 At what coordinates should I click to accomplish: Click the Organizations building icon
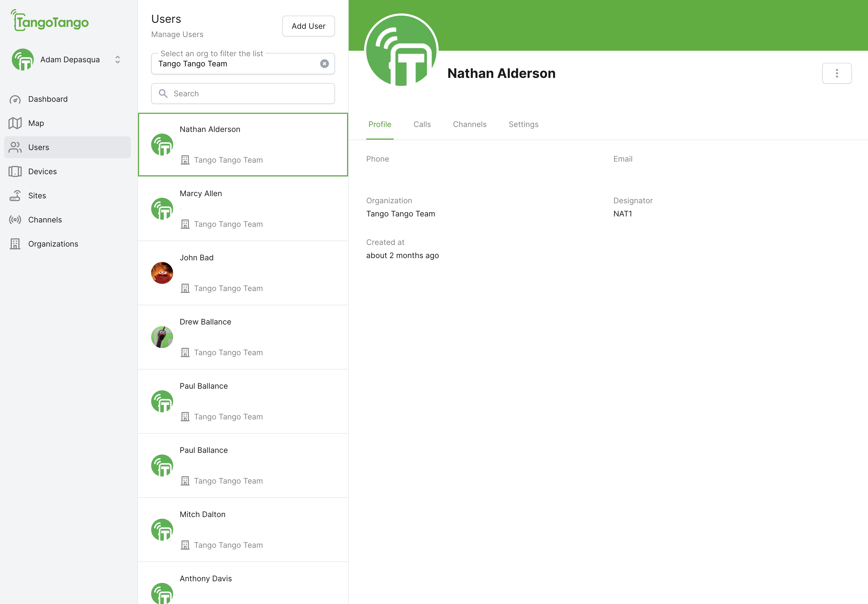(x=15, y=244)
